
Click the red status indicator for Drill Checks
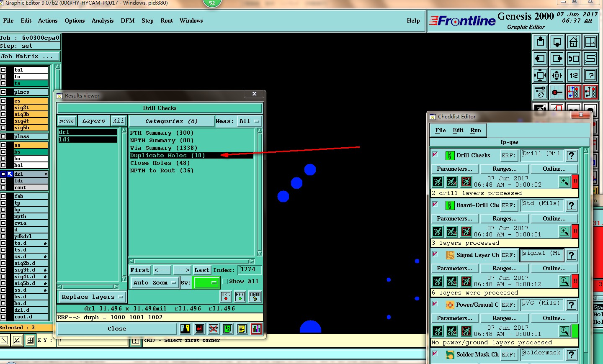575,182
